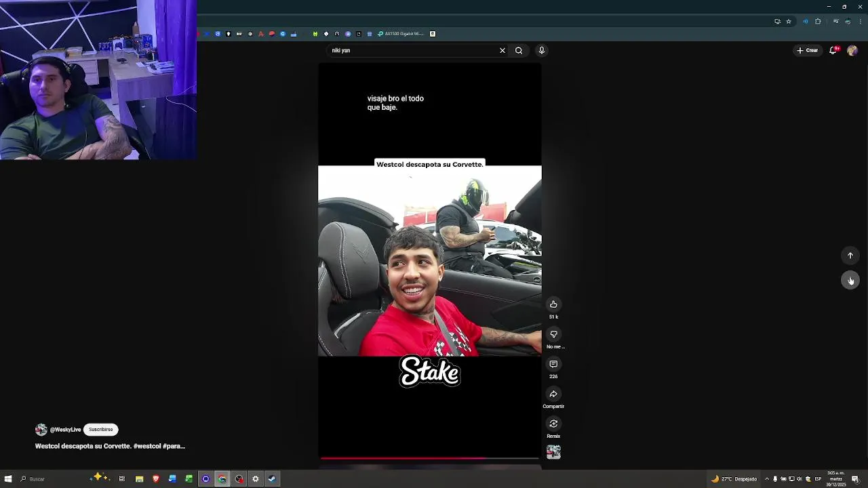
Task: Open the taskbar clock and date
Action: (835, 479)
